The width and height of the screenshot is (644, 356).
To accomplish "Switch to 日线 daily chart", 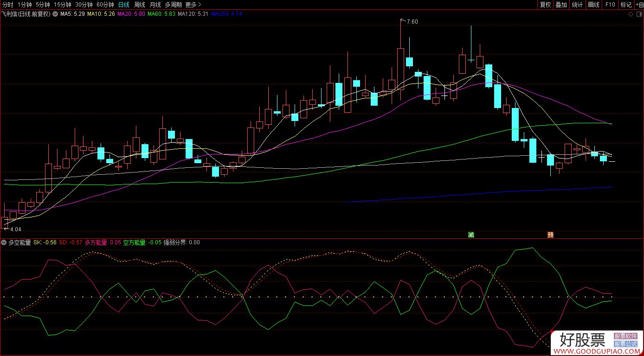I will [124, 5].
